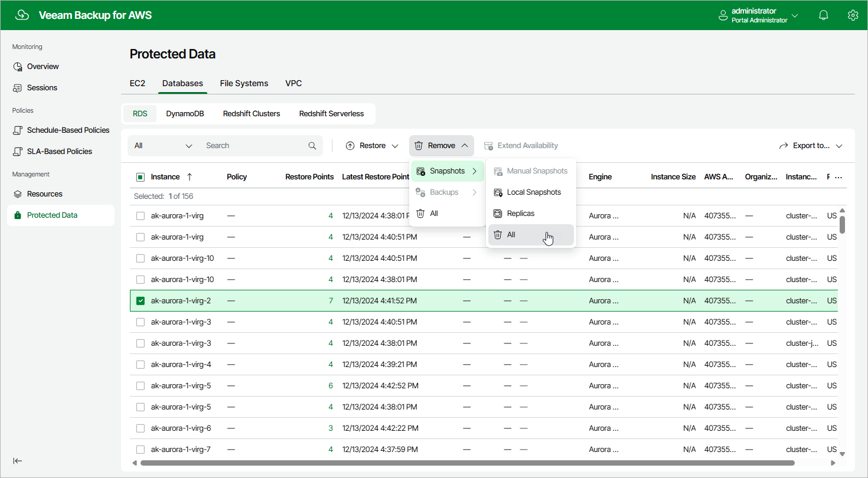The width and height of the screenshot is (868, 478).
Task: Go to SLA-Based Policies
Action: click(61, 152)
